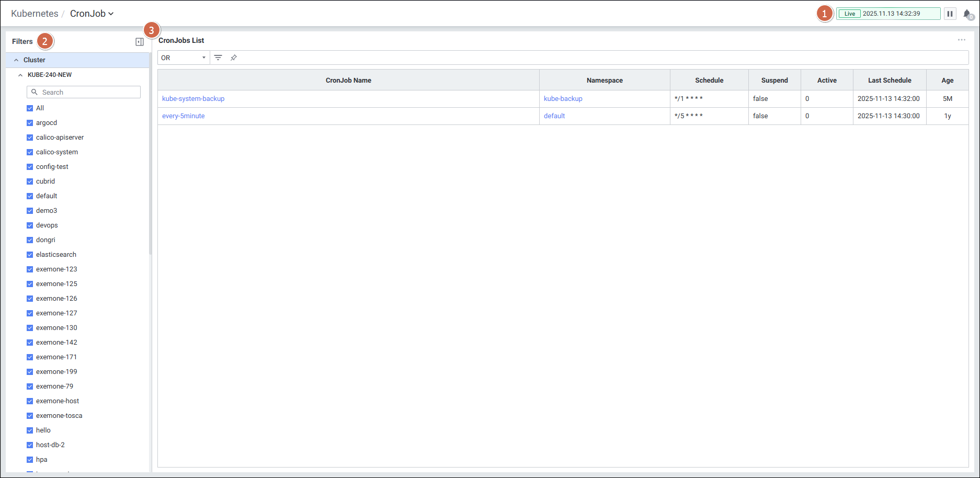Collapse the KUBE-240-NEW cluster node
The width and height of the screenshot is (980, 478).
pos(20,75)
